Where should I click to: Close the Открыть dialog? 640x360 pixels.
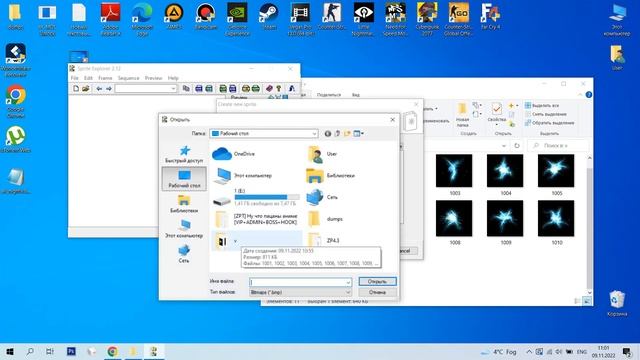393,120
